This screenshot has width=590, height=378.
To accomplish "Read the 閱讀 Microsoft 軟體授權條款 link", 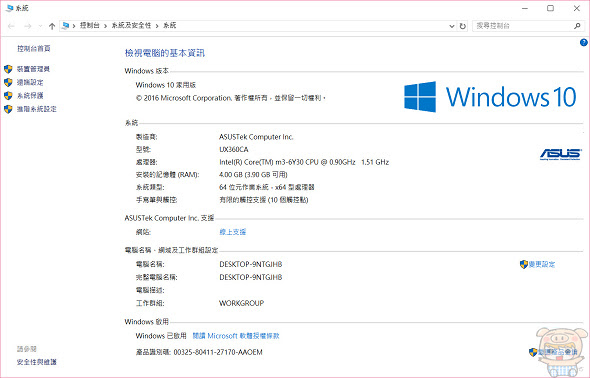I will pyautogui.click(x=236, y=335).
